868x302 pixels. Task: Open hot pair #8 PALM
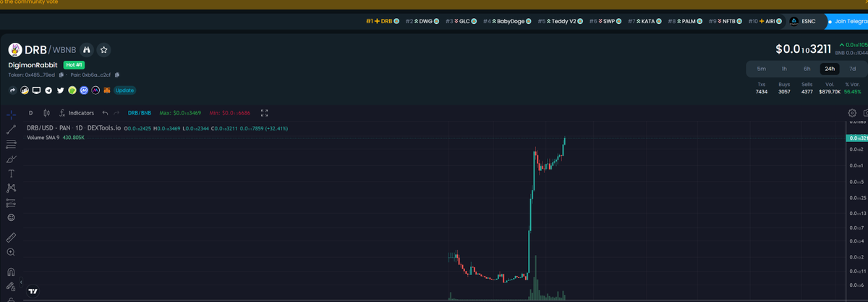(685, 21)
